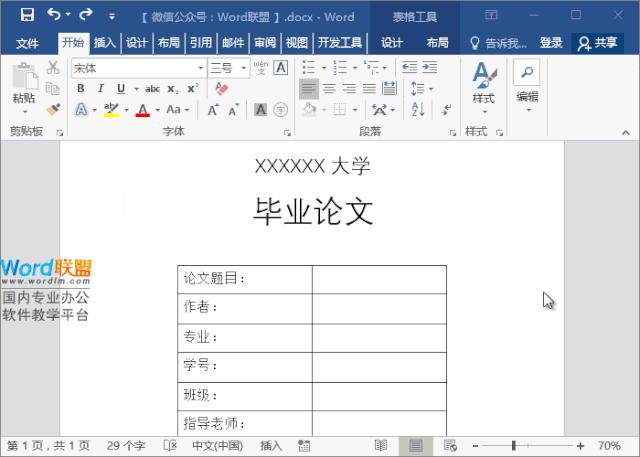Click the enclosed character 字 icon
Viewport: 640px width, 457px height.
point(280,110)
